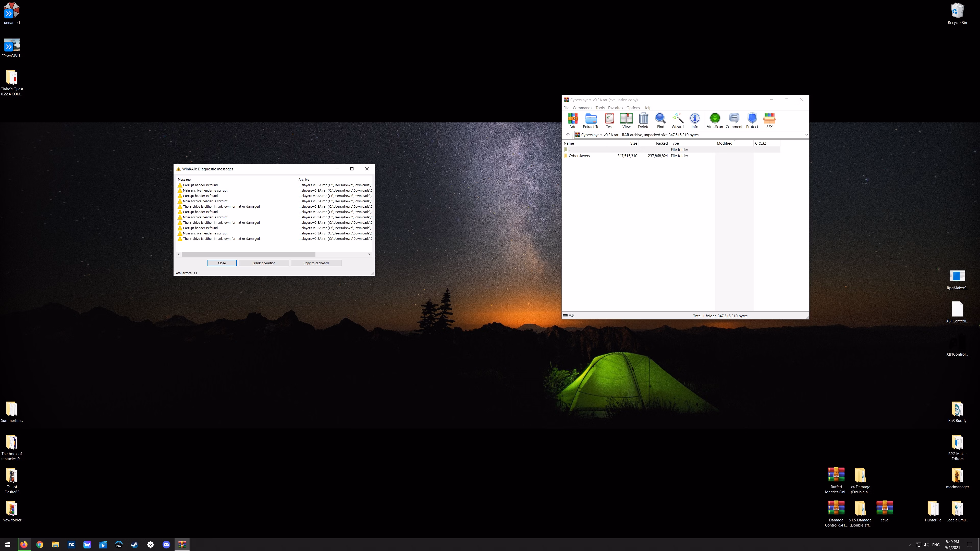This screenshot has height=551, width=980.
Task: Open the File menu in WinRAR
Action: pos(566,108)
